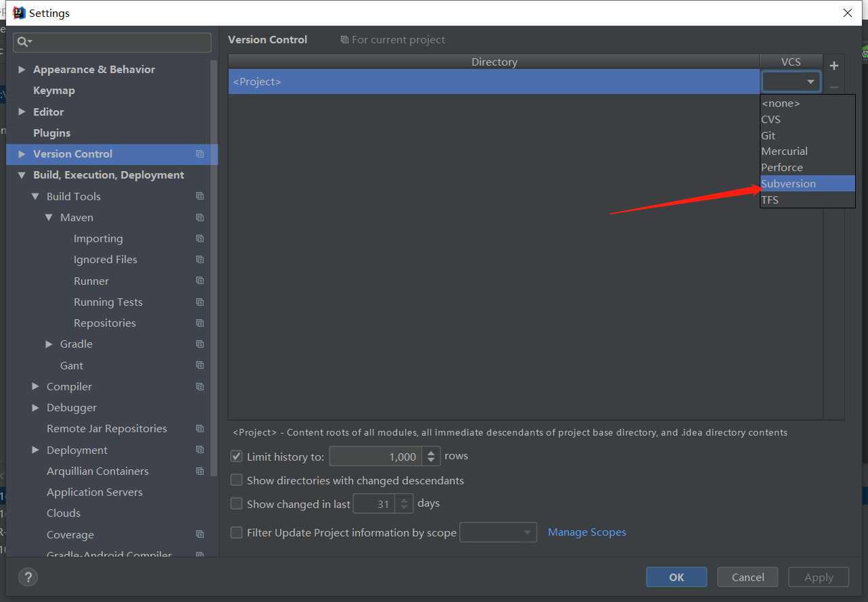
Task: Click project-level icon beside Compiler
Action: [200, 386]
